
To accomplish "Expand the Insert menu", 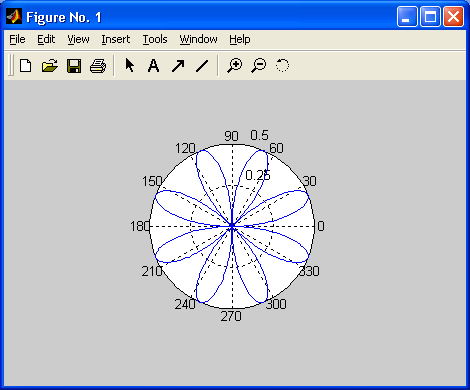I will point(116,39).
